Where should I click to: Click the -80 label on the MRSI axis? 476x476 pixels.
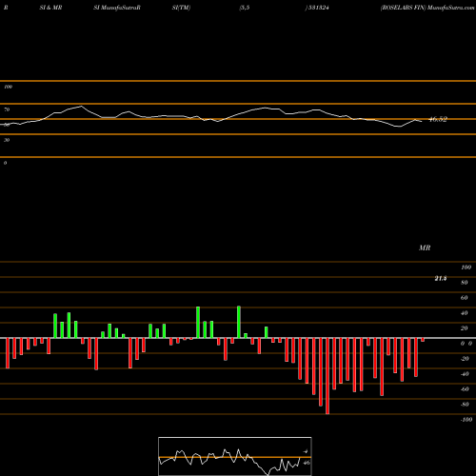tap(465, 405)
